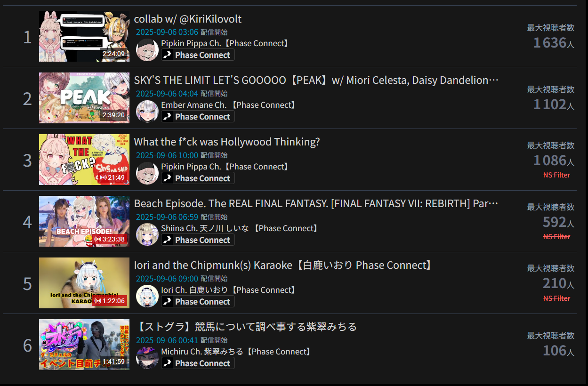Click Michiru Ch. channel avatar icon
The width and height of the screenshot is (588, 386).
tap(147, 358)
